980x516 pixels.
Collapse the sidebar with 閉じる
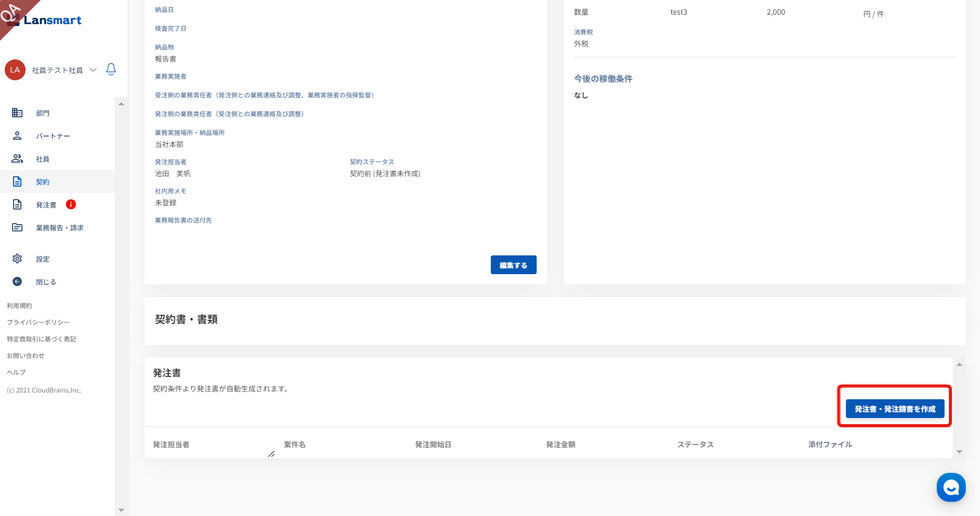(x=57, y=282)
